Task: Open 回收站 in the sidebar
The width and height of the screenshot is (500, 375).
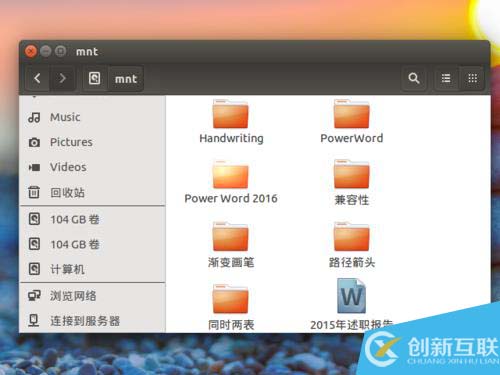Action: (x=67, y=193)
